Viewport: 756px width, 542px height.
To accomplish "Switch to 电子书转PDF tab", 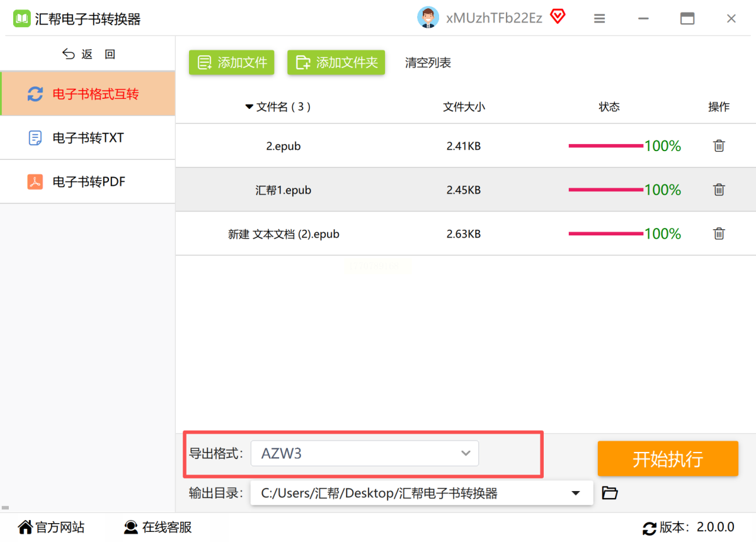I will [x=88, y=182].
